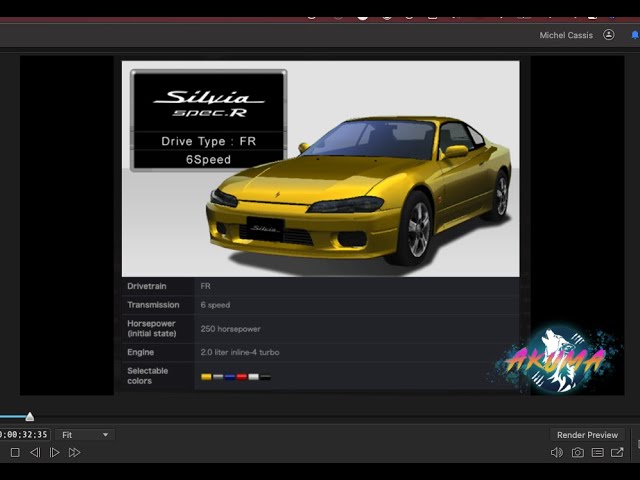
Task: Click the "Drivetrain" row label
Action: tap(147, 286)
